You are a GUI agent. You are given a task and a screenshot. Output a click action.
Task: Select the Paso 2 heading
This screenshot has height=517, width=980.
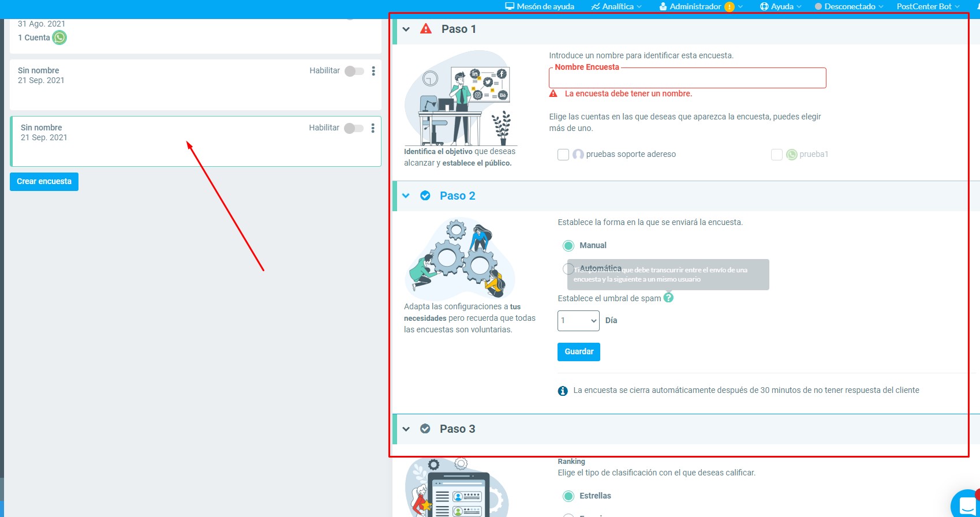[x=458, y=196]
